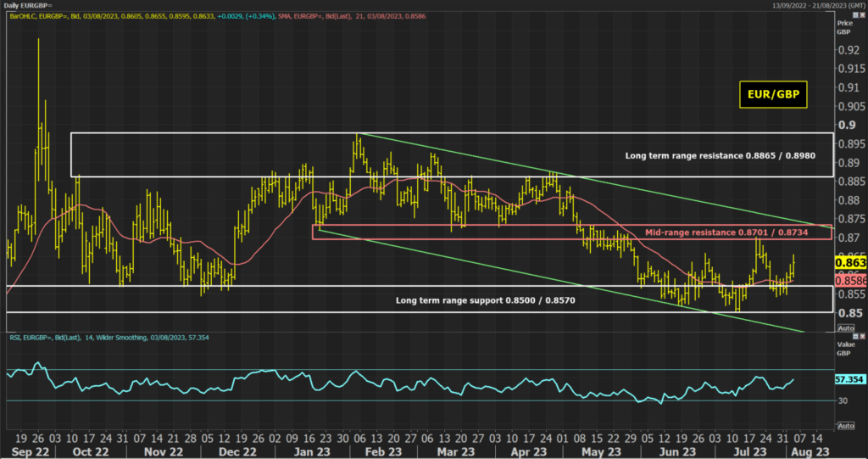Click the 0.863 last price tag
The height and width of the screenshot is (459, 868).
pyautogui.click(x=853, y=263)
